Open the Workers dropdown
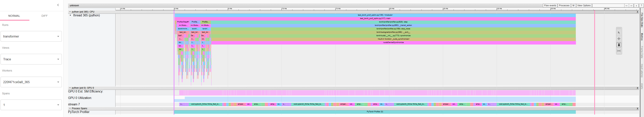 [x=31, y=82]
